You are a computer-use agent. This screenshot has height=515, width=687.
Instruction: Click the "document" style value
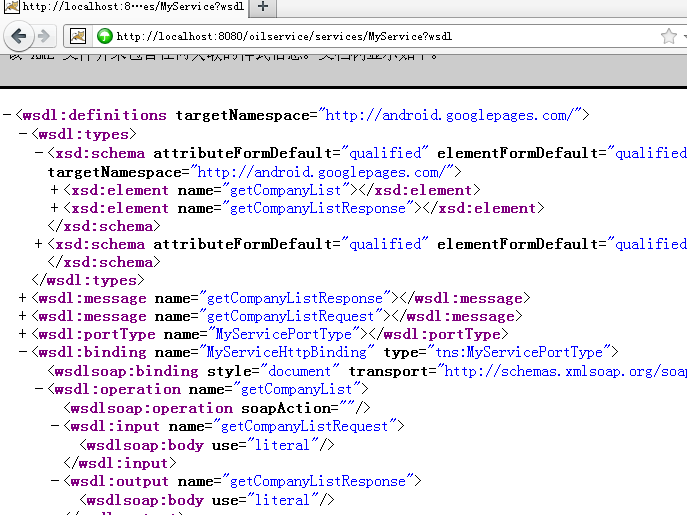tap(299, 371)
